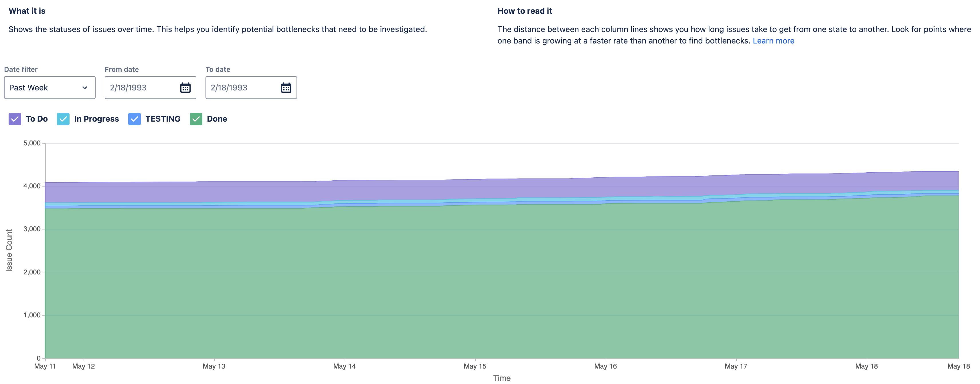
Task: Disable the TESTING status checkbox
Action: (134, 119)
